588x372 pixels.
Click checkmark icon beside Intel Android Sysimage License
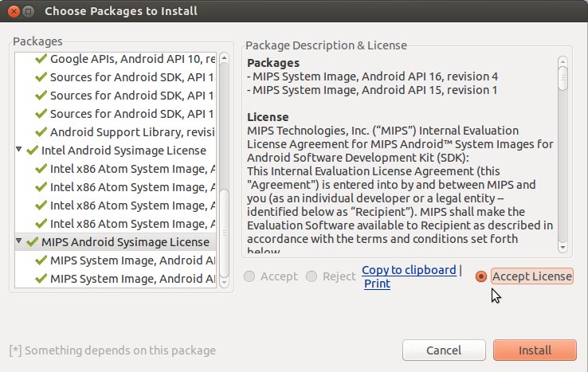(x=33, y=151)
